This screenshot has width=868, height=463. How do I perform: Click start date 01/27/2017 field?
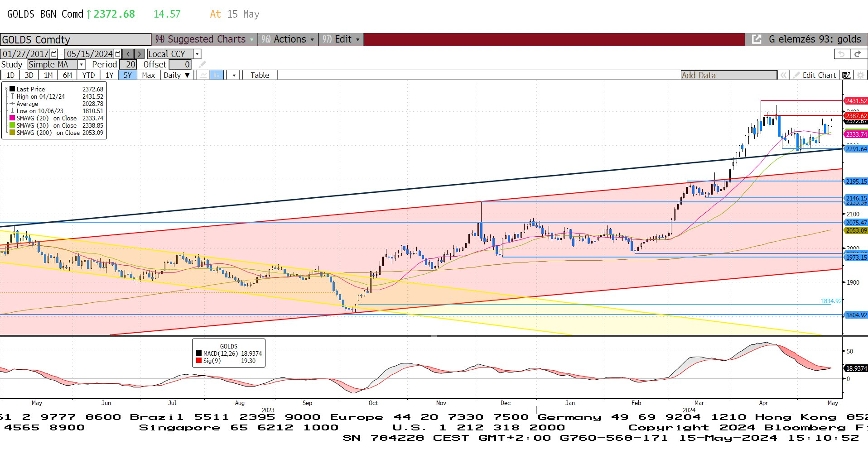(x=25, y=54)
